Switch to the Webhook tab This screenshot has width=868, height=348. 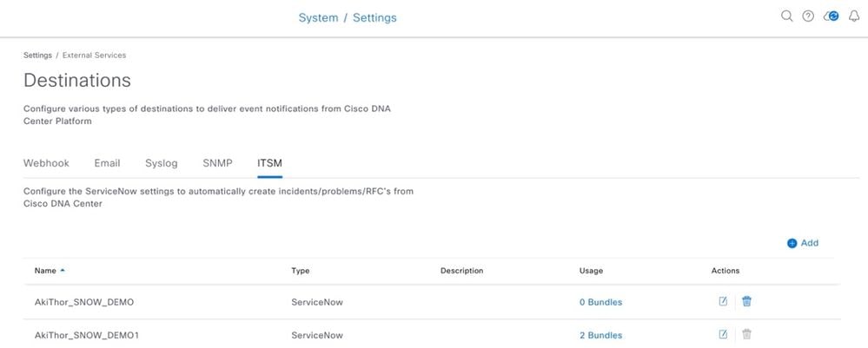[x=47, y=163]
